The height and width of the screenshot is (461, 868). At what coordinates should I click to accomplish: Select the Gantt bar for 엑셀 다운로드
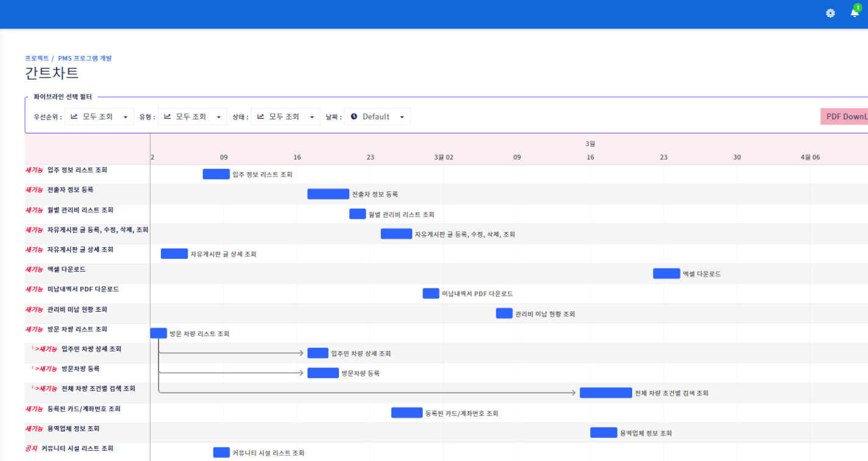666,273
